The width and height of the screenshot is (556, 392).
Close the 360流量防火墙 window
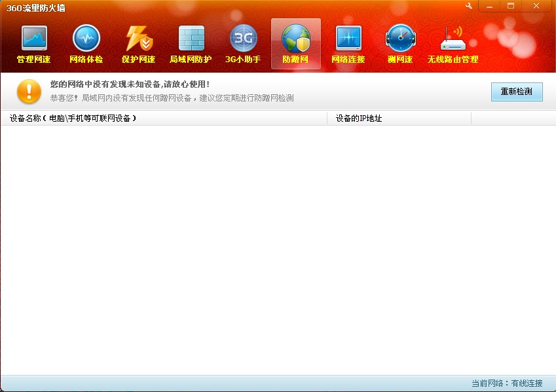536,6
